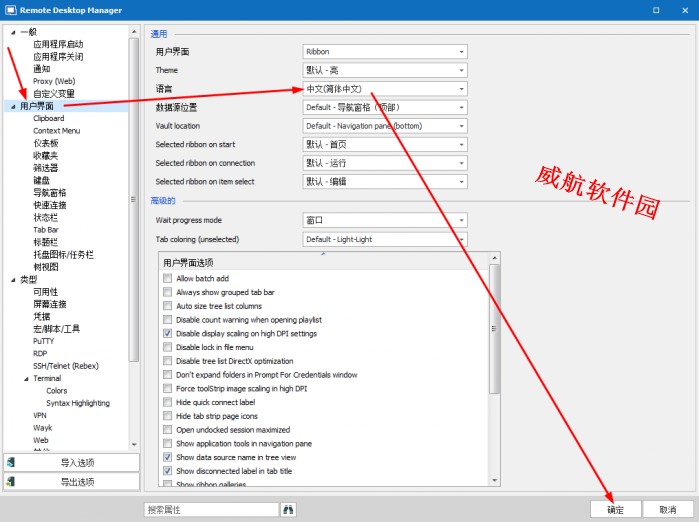Click the 搜索属性 search field
Viewport: 699px width, 522px height.
click(x=212, y=510)
